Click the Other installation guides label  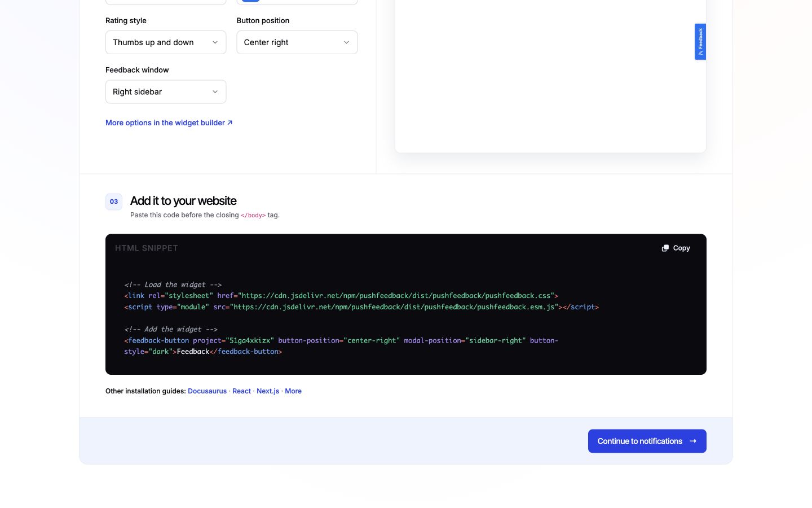coord(145,391)
